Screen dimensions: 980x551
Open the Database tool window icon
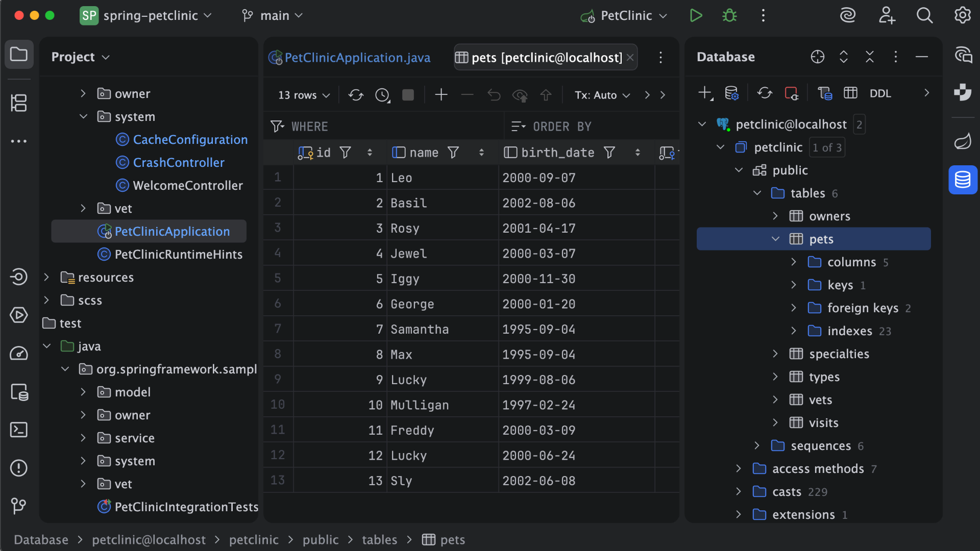tap(963, 180)
